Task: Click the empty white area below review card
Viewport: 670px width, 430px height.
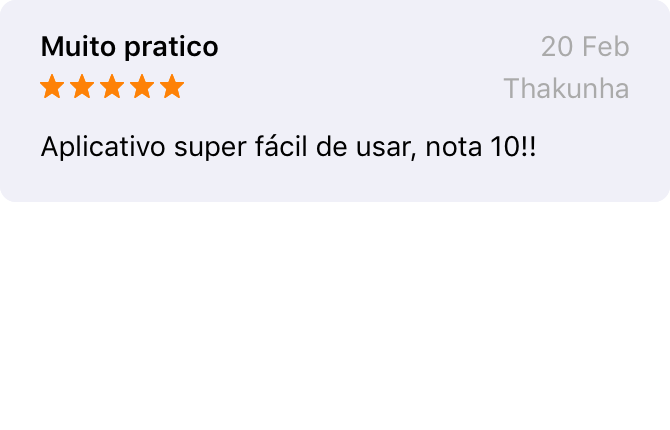Action: tap(335, 316)
